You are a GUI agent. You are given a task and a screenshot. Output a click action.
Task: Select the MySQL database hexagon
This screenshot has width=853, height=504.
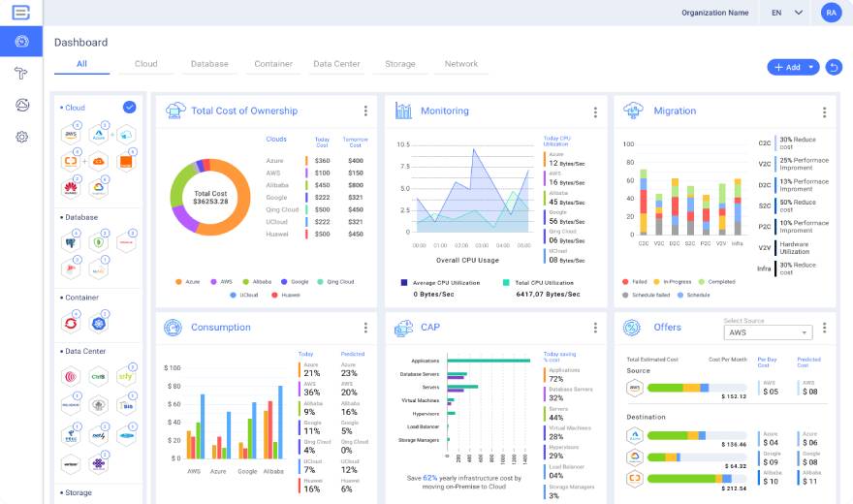pos(99,269)
